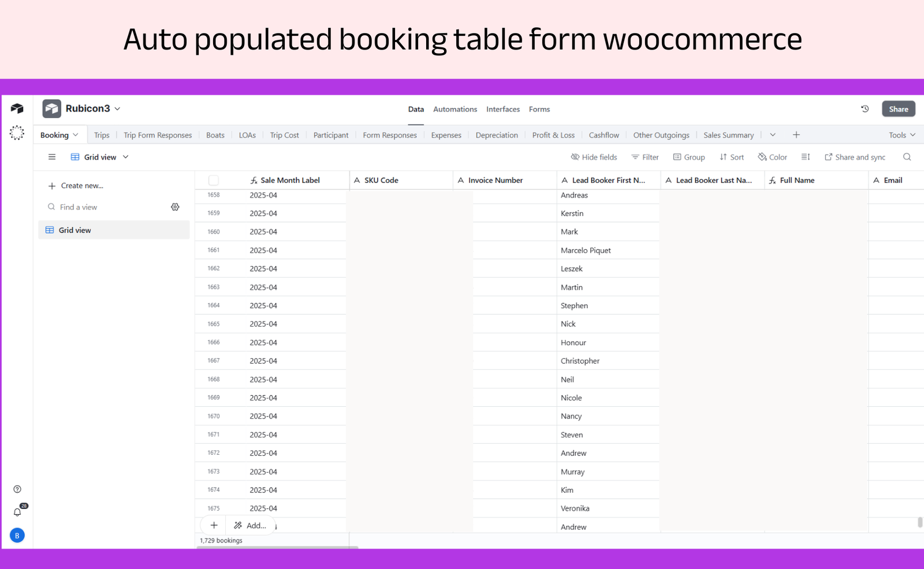Screen dimensions: 924x569
Task: Switch to the Automations tab
Action: tap(455, 109)
